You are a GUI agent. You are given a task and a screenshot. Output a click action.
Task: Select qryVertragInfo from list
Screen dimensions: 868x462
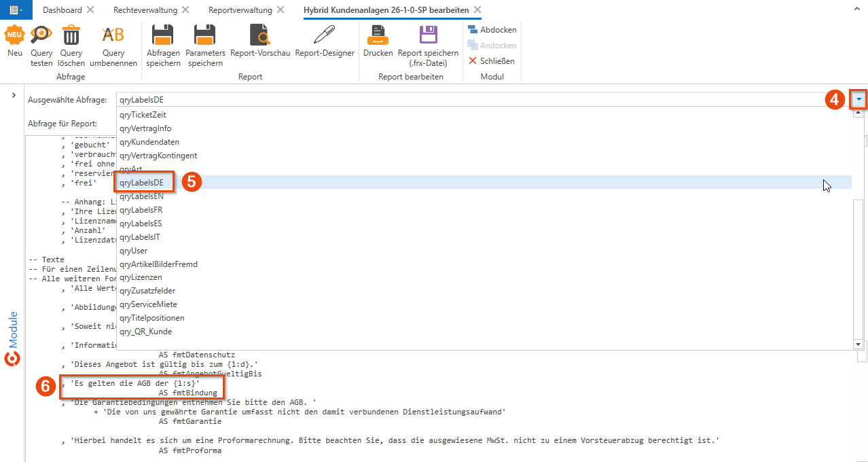[484, 128]
